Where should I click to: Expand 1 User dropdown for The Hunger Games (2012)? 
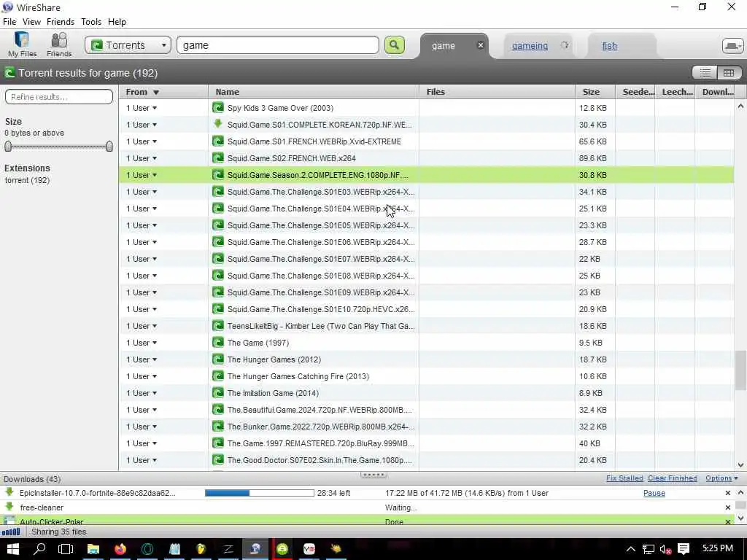155,359
